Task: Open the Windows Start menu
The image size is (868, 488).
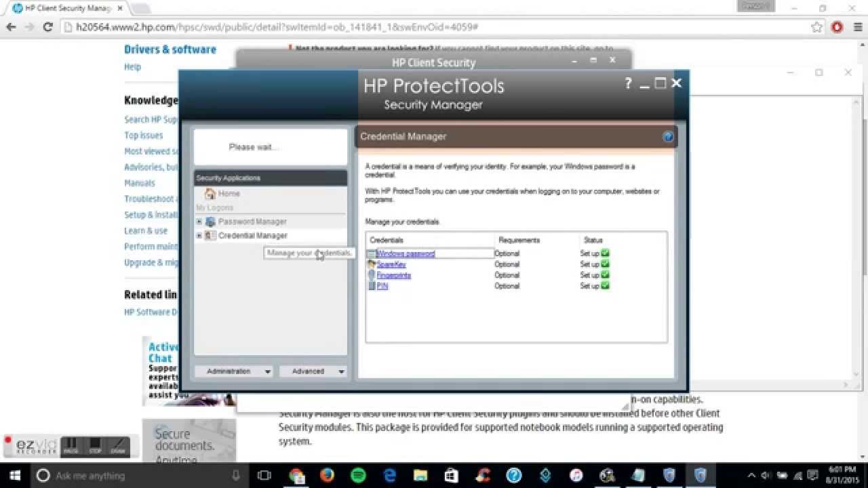Action: tap(15, 475)
